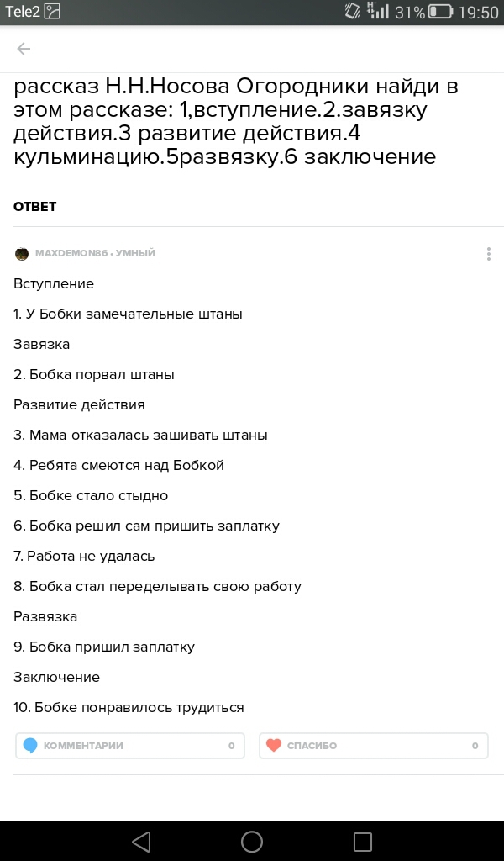
Task: Tap the vibrate mode status icon
Action: 353,12
